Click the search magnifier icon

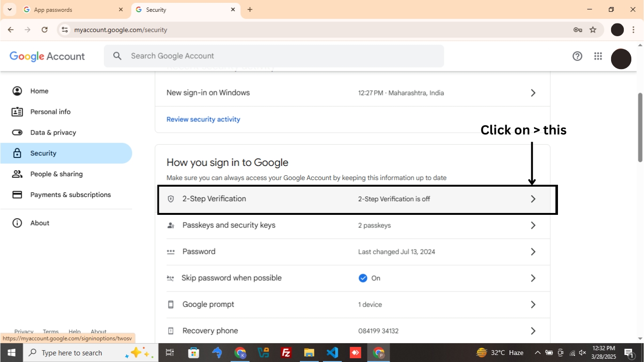click(x=118, y=56)
